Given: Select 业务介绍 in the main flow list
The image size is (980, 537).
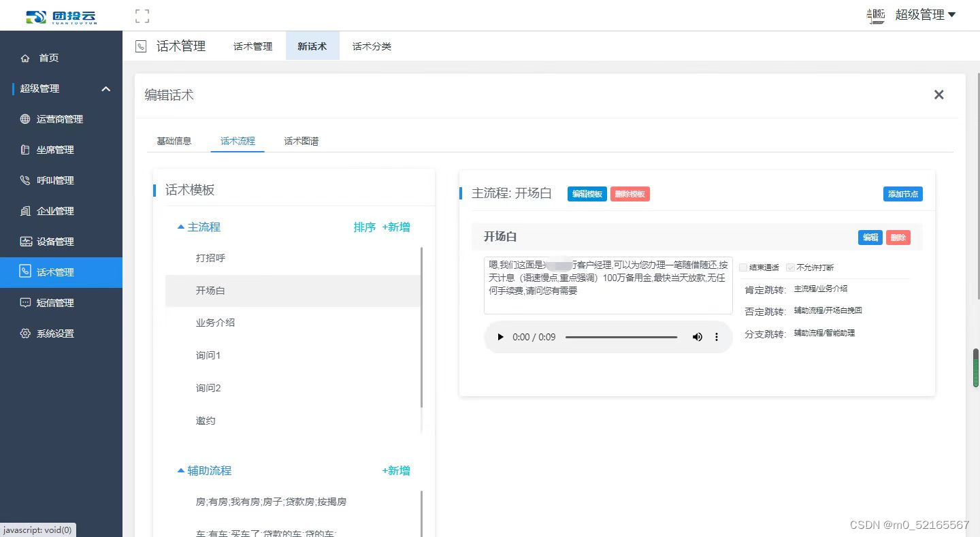Looking at the screenshot, I should click(x=293, y=323).
